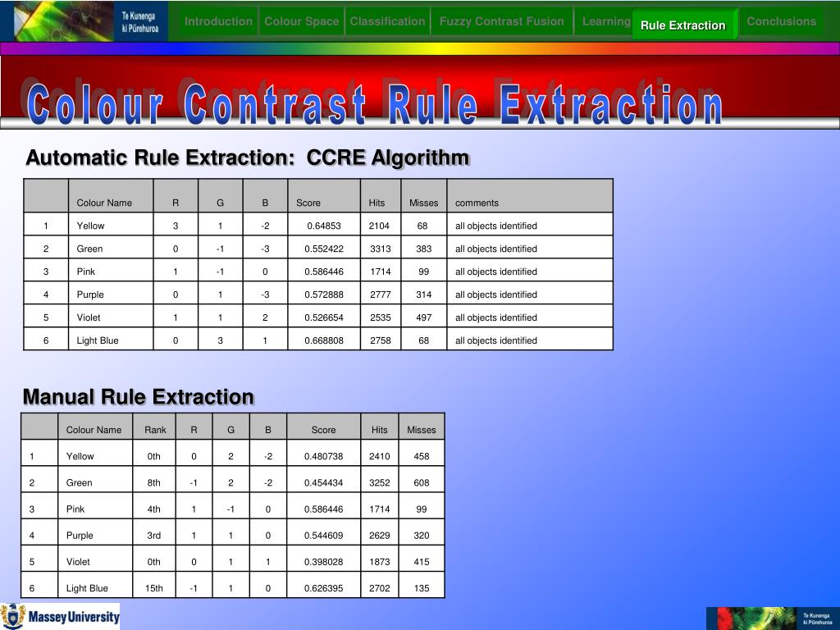Click hits value 3313
This screenshot has width=840, height=630.
pos(380,249)
